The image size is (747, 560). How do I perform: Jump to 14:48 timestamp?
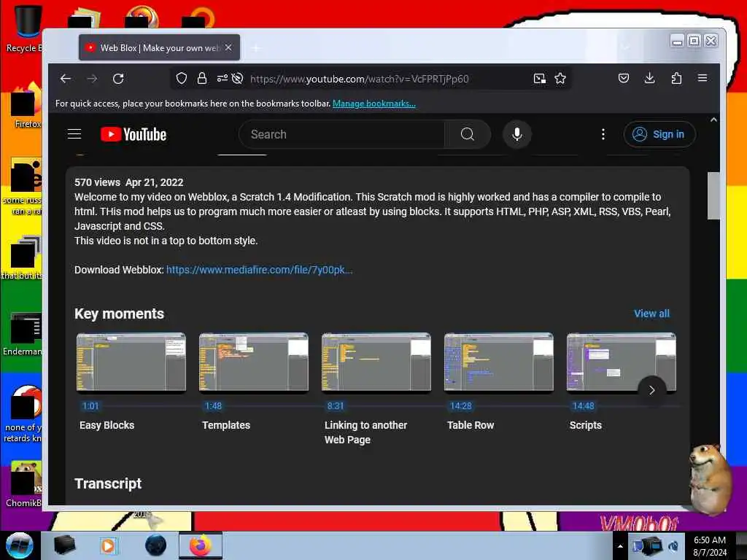(x=583, y=405)
